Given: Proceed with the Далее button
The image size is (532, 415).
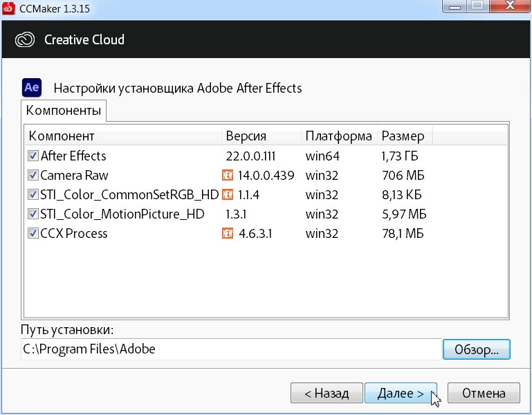Looking at the screenshot, I should coord(401,393).
